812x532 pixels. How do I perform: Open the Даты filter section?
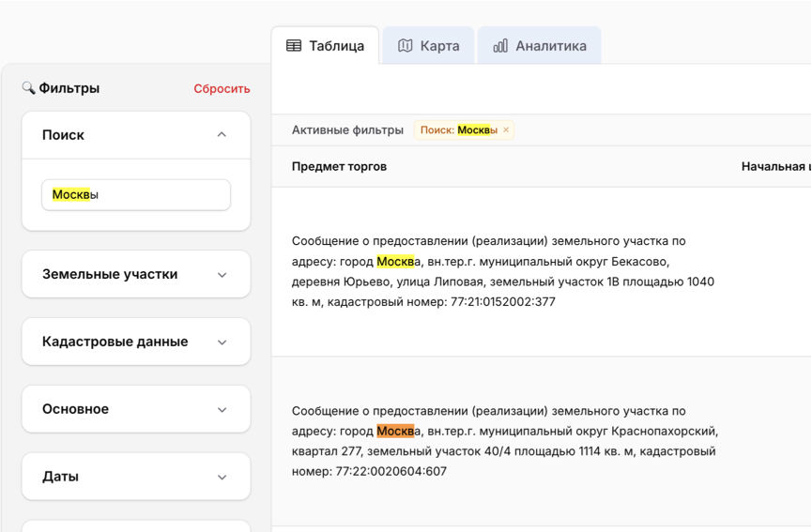[x=222, y=478]
